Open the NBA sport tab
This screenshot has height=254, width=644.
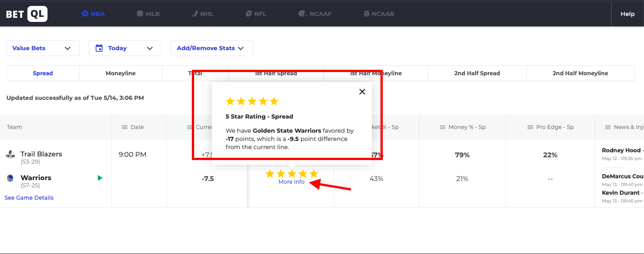click(93, 14)
